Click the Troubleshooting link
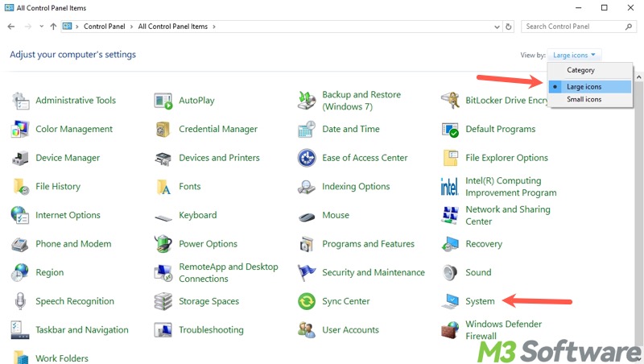This screenshot has height=364, width=644. click(x=211, y=330)
